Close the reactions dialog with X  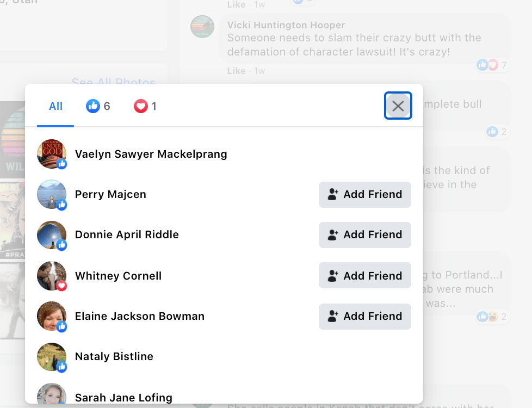(x=398, y=106)
